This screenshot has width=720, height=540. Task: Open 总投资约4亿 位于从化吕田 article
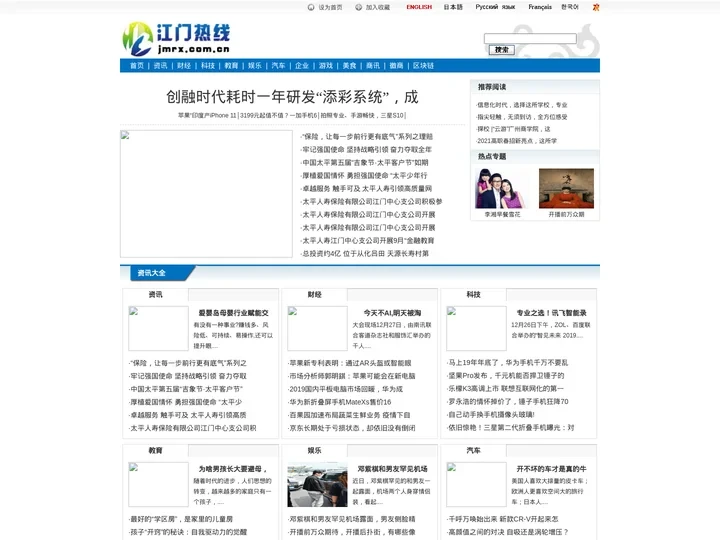(x=365, y=253)
